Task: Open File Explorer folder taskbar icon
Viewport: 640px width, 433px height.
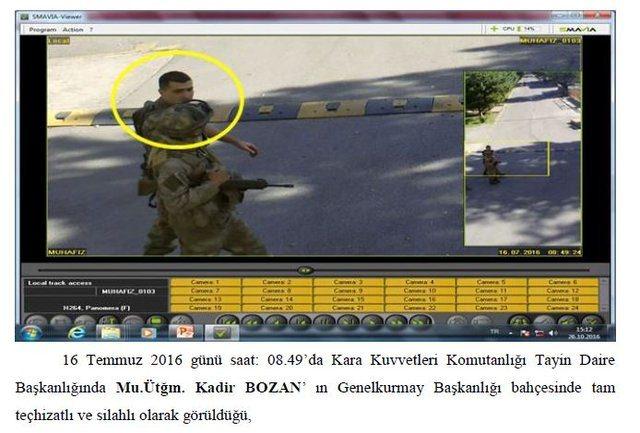Action: click(110, 331)
